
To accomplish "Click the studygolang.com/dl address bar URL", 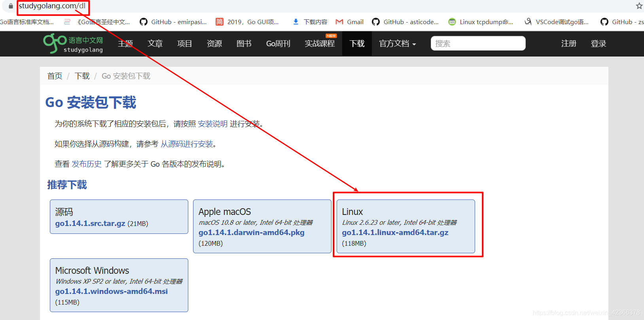I will click(52, 6).
